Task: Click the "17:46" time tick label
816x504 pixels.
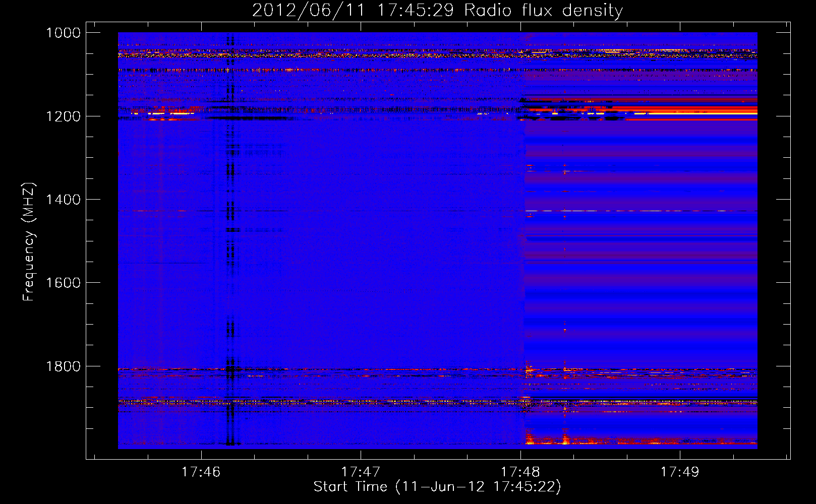Action: [x=201, y=472]
